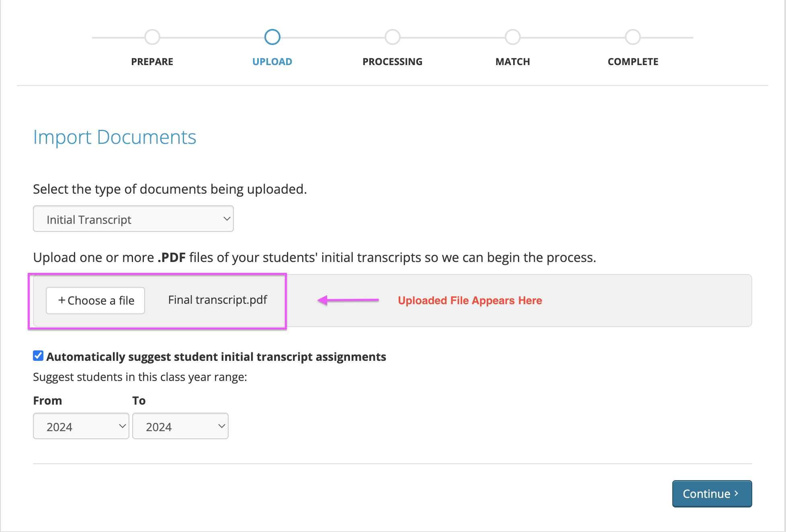Uncheck automatically suggest transcript assignments checkbox
Screen dimensions: 786x532
coord(38,356)
